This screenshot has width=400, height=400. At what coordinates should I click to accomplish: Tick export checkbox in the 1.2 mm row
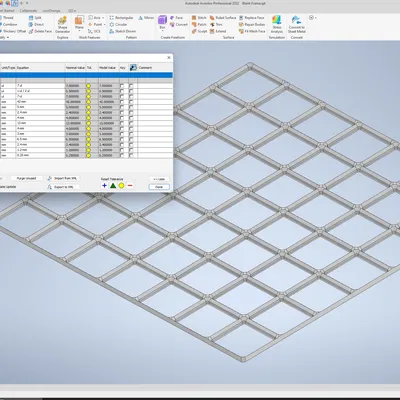(x=131, y=150)
